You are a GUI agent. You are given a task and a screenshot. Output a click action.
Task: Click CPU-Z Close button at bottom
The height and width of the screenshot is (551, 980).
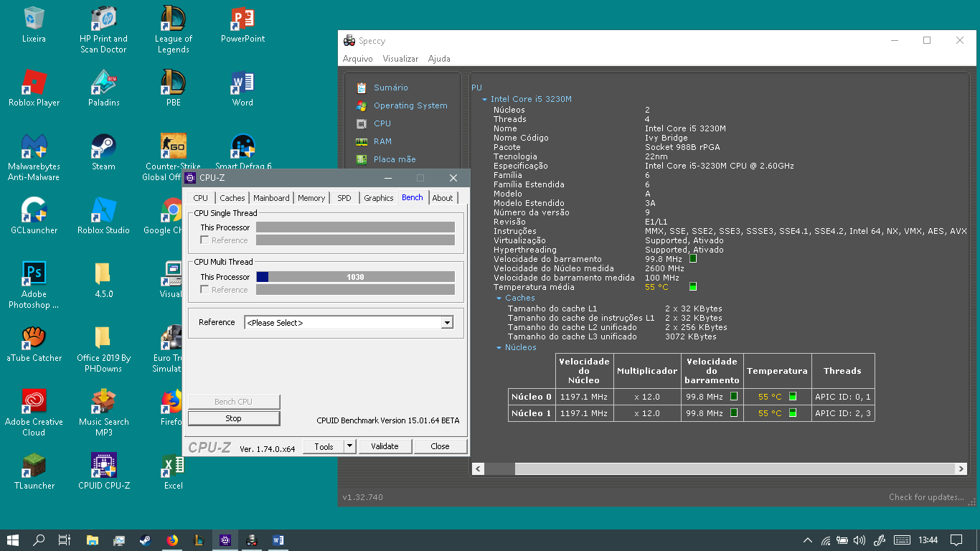[440, 446]
